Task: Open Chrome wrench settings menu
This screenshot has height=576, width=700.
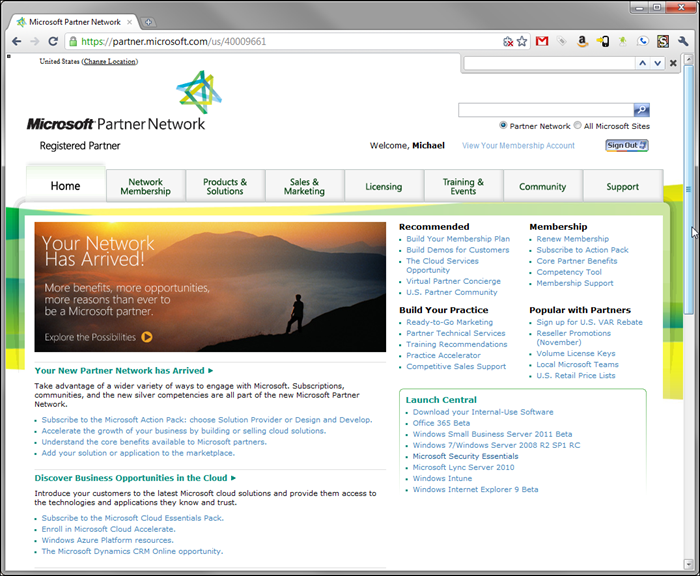Action: point(683,42)
